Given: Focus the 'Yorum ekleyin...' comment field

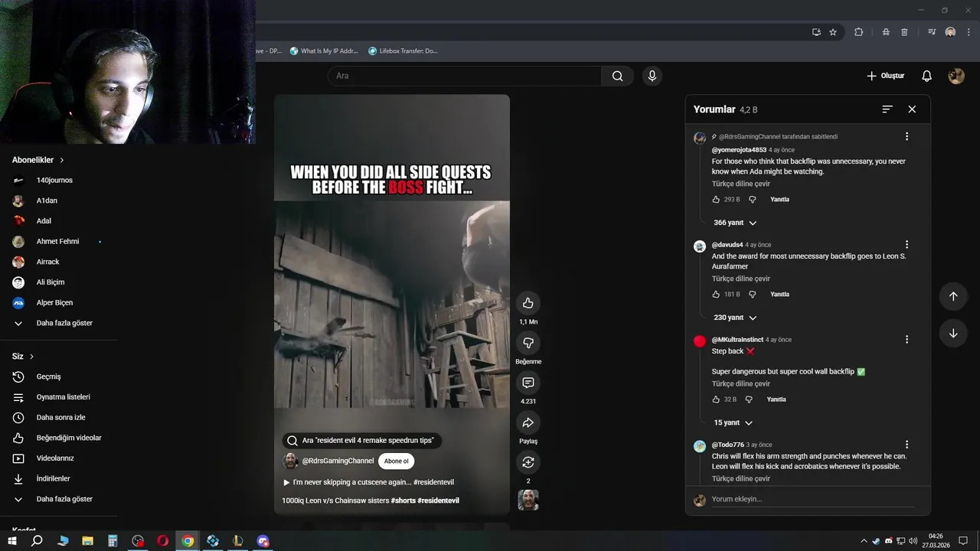Looking at the screenshot, I should tap(813, 499).
